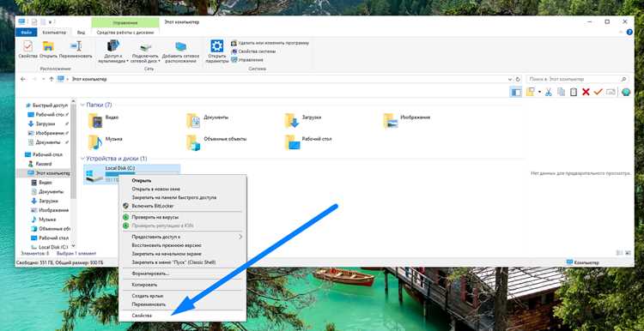Screen dimensions: 644x331
Task: Click the globe icon in toolbar
Action: click(625, 93)
